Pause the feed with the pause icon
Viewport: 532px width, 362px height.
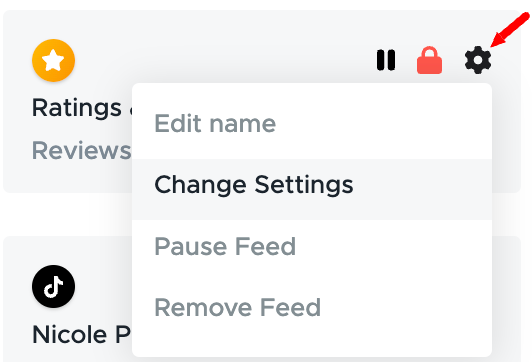click(386, 60)
